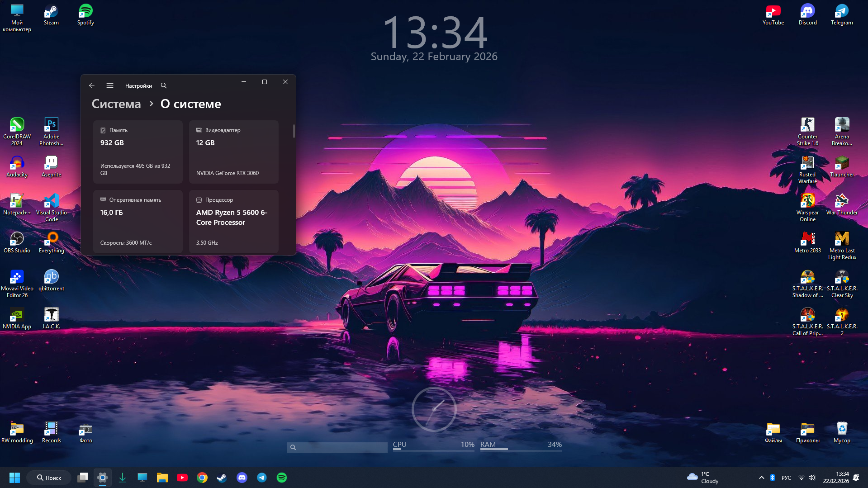Open the notification center icon

(856, 478)
